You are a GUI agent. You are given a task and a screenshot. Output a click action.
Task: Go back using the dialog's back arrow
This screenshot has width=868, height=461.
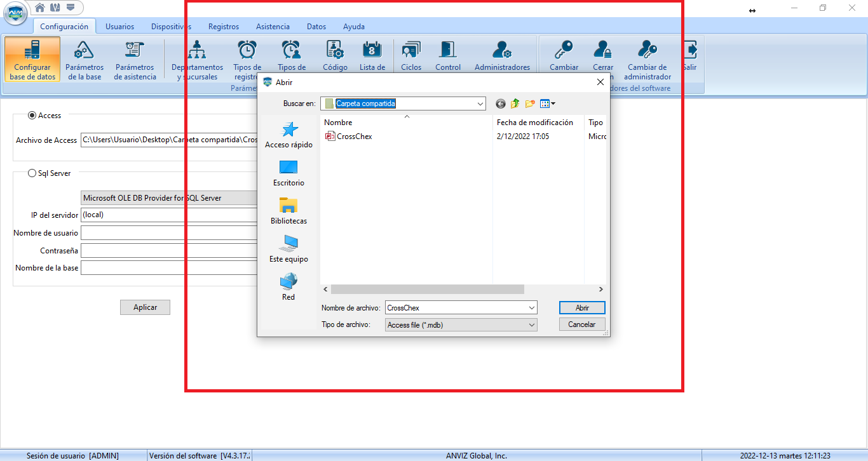click(x=501, y=104)
